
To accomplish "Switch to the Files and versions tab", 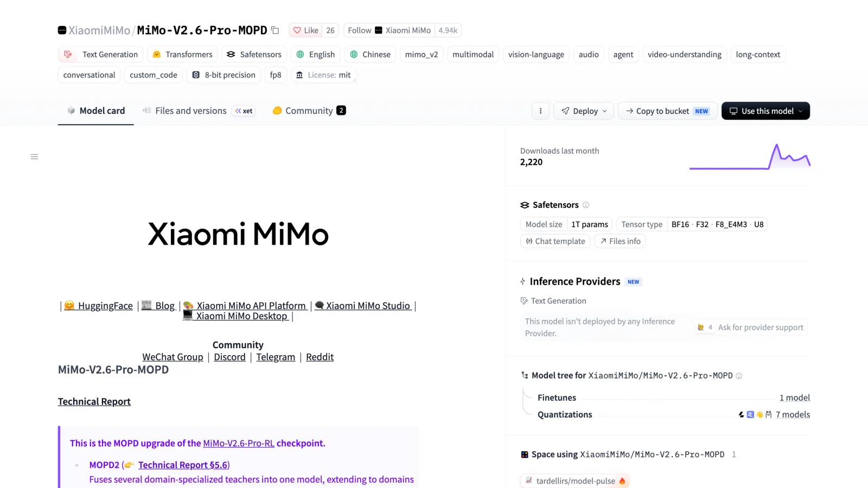I will 198,111.
